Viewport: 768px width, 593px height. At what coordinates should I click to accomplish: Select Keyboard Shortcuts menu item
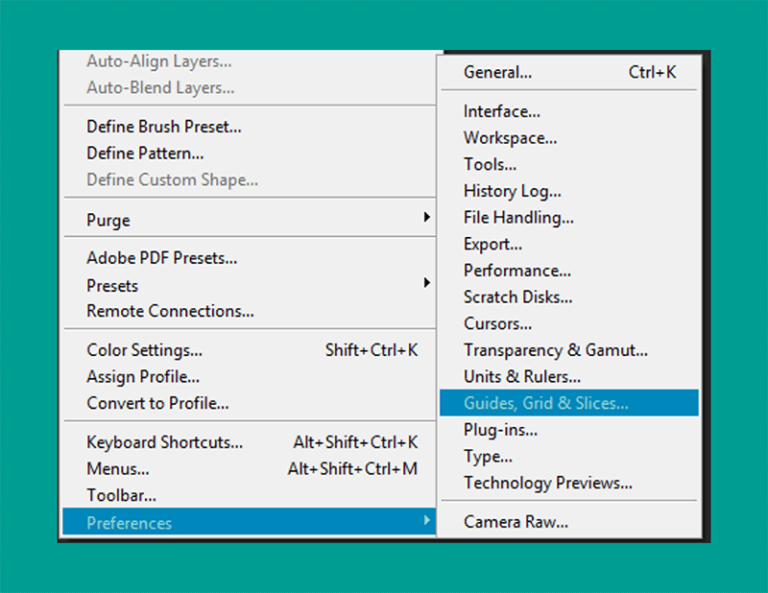tap(249, 442)
